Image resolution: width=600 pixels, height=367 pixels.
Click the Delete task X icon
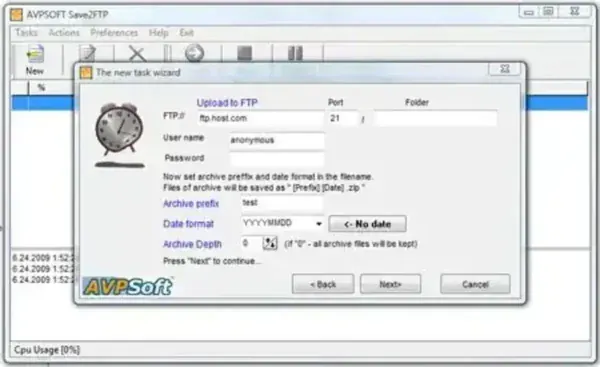coord(137,54)
